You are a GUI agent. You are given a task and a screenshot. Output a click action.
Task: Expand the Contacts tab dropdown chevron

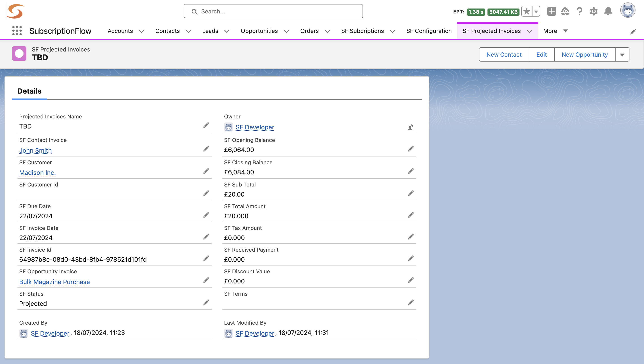[188, 31]
